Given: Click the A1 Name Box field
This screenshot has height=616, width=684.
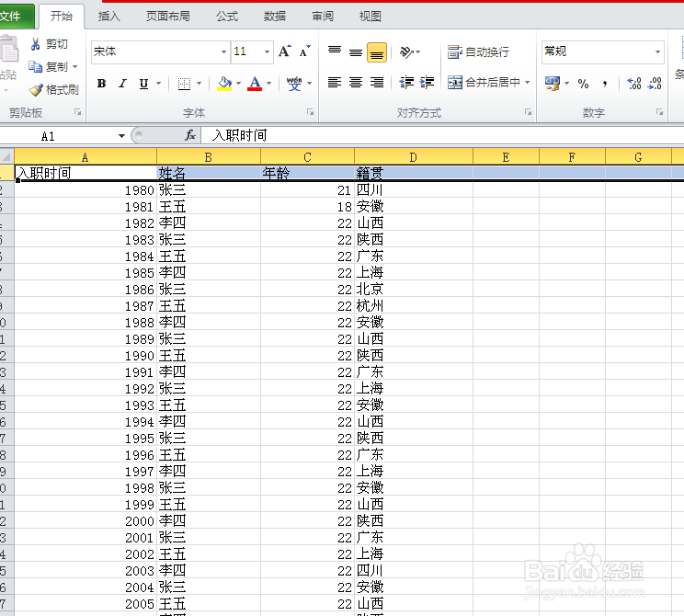Looking at the screenshot, I should click(x=58, y=136).
